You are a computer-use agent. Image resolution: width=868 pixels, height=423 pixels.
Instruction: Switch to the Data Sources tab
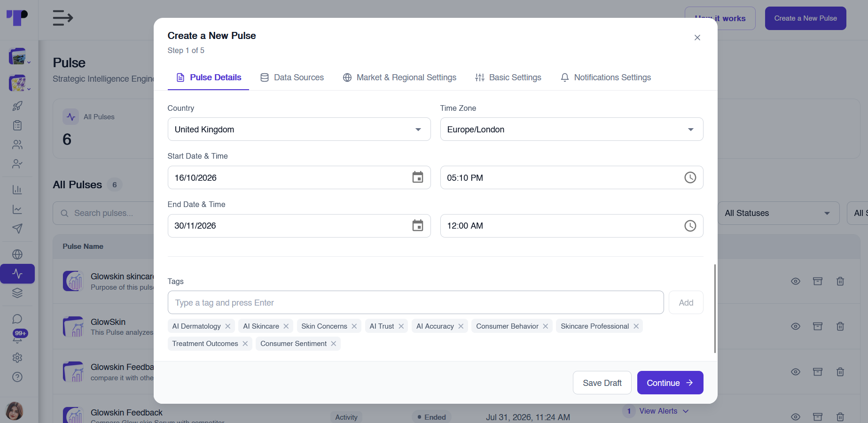pyautogui.click(x=292, y=77)
